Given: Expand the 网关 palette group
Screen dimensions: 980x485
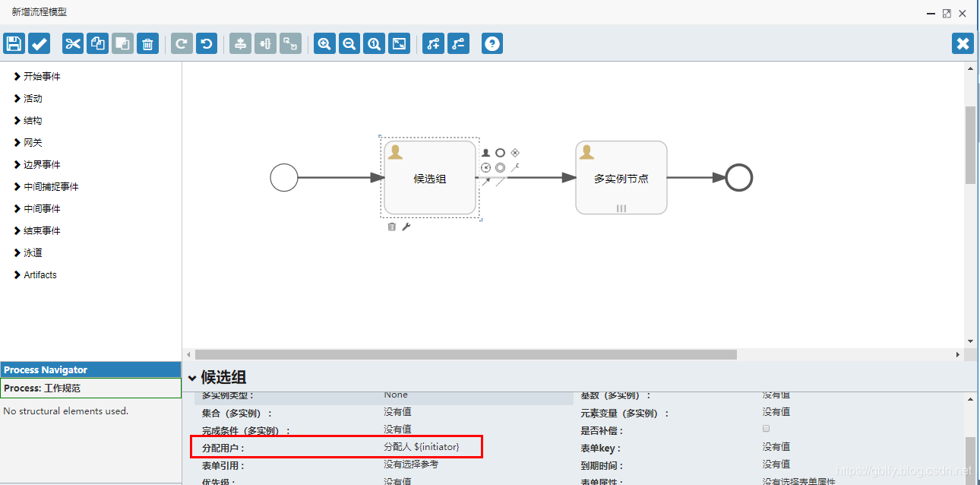Looking at the screenshot, I should point(28,142).
